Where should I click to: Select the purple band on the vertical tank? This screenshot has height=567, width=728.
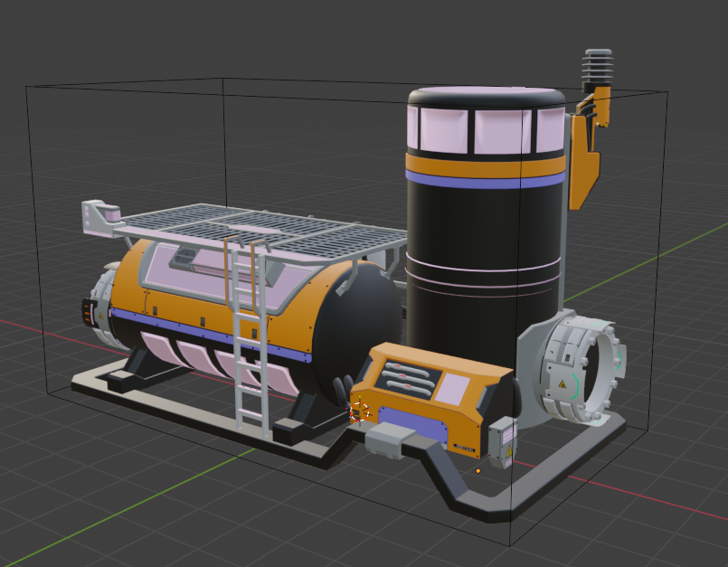click(x=485, y=179)
